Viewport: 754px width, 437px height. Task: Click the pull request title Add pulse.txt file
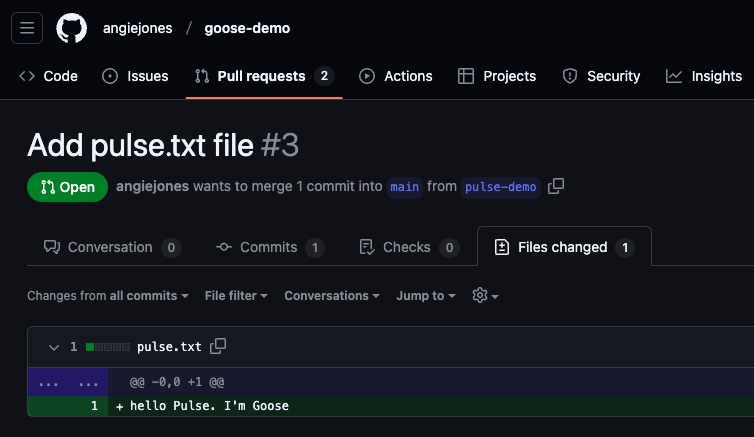pos(140,145)
